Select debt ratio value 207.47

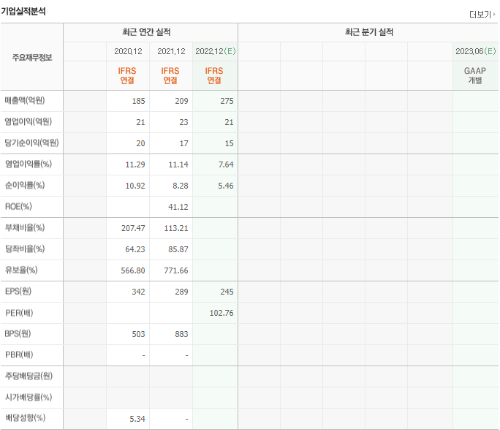pos(133,228)
